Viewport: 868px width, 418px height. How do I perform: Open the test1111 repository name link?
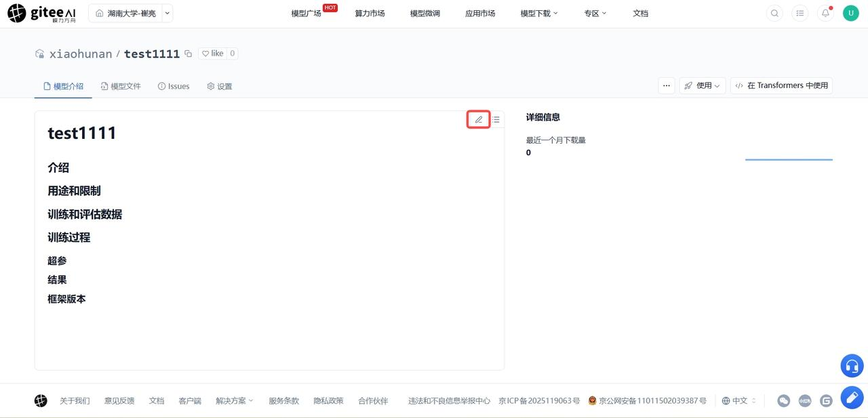[x=152, y=54]
